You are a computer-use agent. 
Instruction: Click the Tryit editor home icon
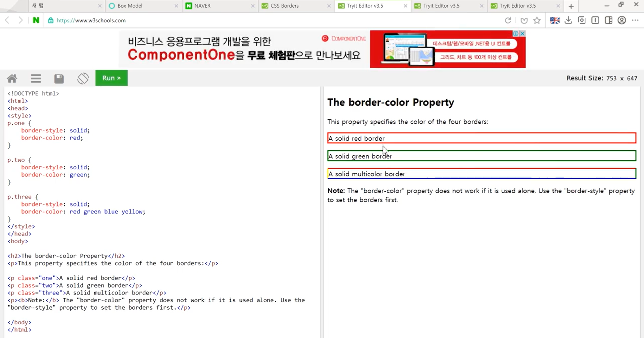(12, 78)
